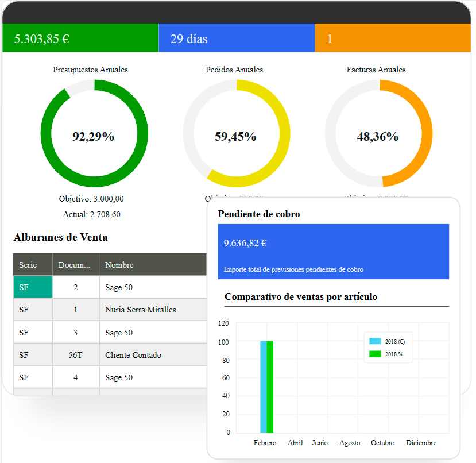This screenshot has width=476, height=463.
Task: Click the 100 y-axis value
Action: (223, 342)
